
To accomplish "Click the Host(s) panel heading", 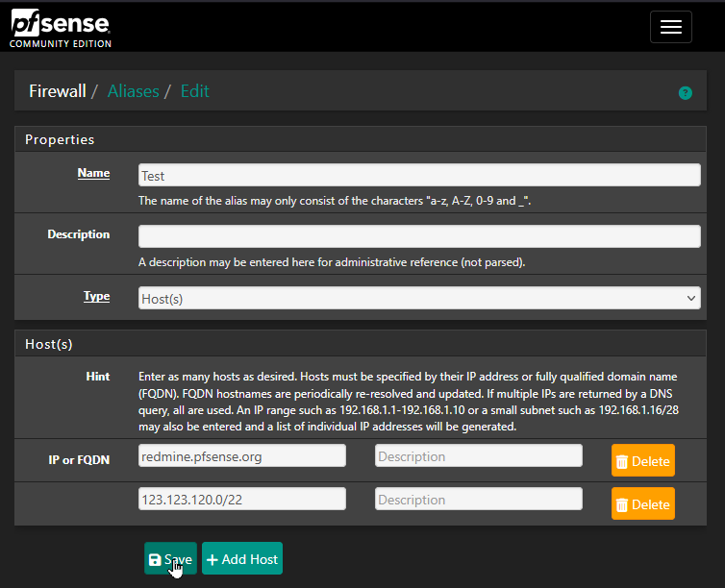I will 49,344.
